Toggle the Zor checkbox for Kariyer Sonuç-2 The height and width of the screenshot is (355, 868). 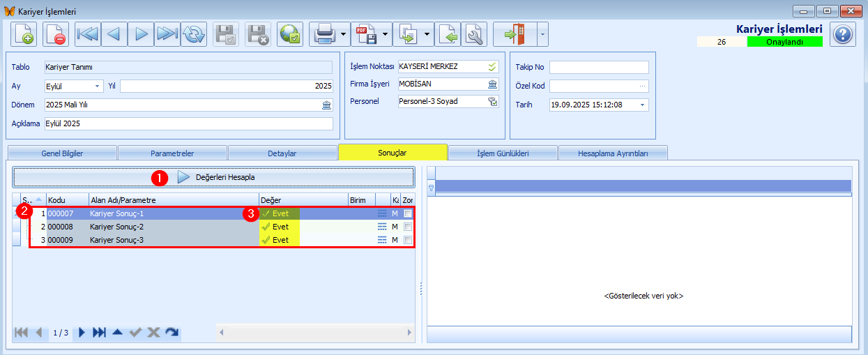pos(408,227)
